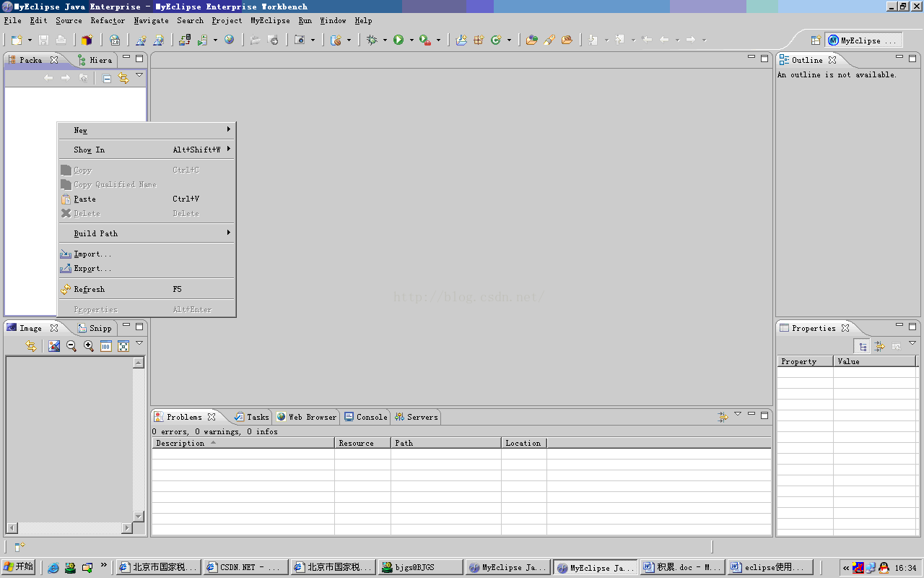This screenshot has height=578, width=924.
Task: Open Build Path submenu in context menu
Action: pyautogui.click(x=147, y=233)
